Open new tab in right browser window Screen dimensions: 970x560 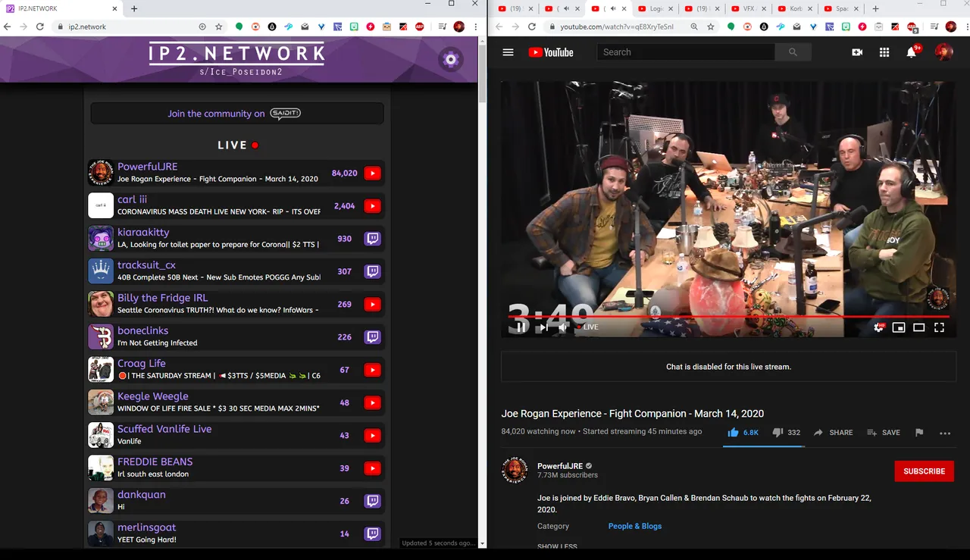(x=875, y=8)
